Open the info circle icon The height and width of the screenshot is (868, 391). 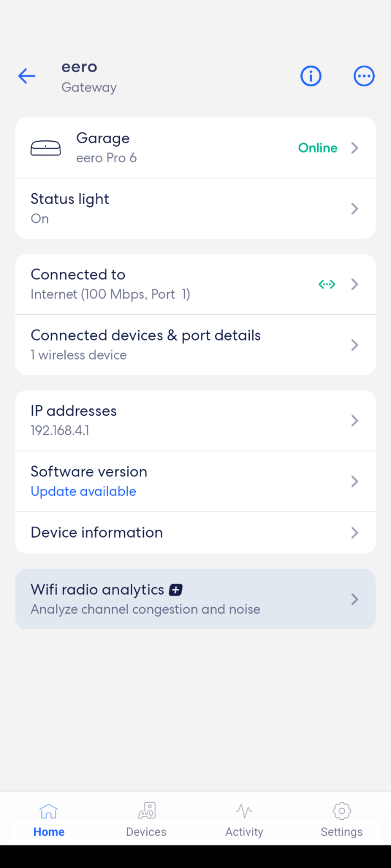click(311, 76)
